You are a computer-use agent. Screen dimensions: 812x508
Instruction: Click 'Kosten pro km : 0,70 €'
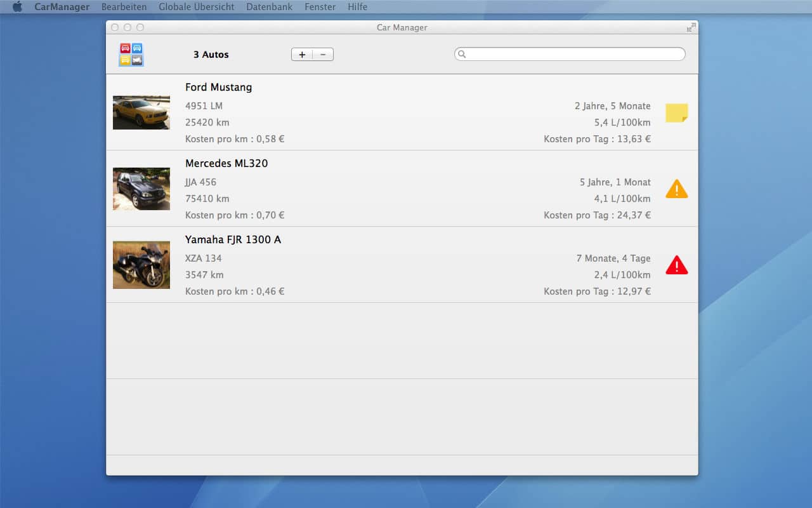point(235,215)
